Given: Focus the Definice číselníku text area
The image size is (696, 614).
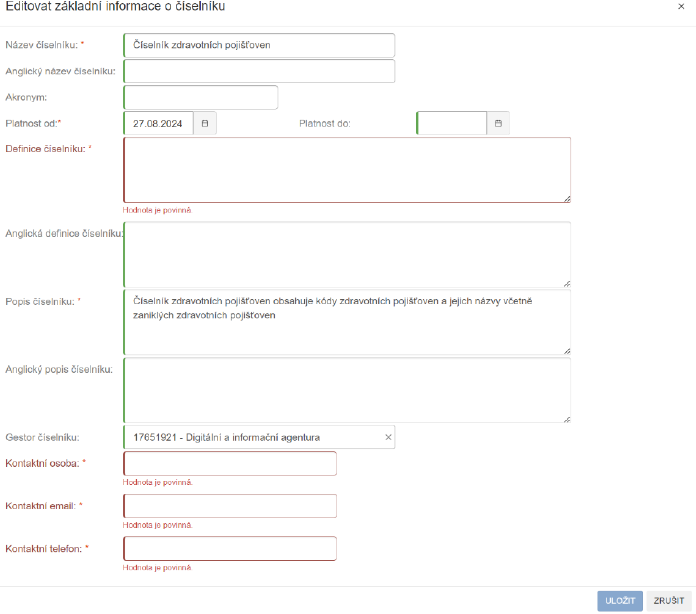Looking at the screenshot, I should pos(346,169).
